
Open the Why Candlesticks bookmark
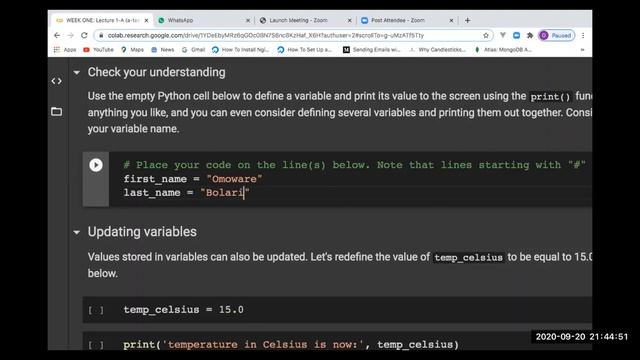[x=438, y=50]
